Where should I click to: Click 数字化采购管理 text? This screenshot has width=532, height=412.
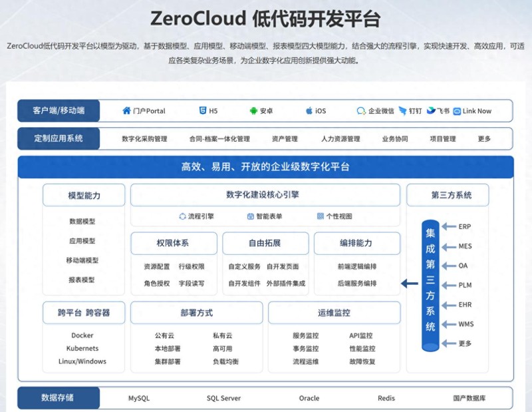pos(144,139)
